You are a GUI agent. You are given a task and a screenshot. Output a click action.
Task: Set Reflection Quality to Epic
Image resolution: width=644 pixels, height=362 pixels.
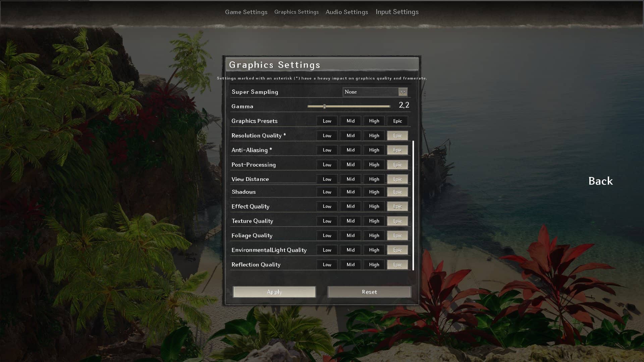[x=397, y=264]
